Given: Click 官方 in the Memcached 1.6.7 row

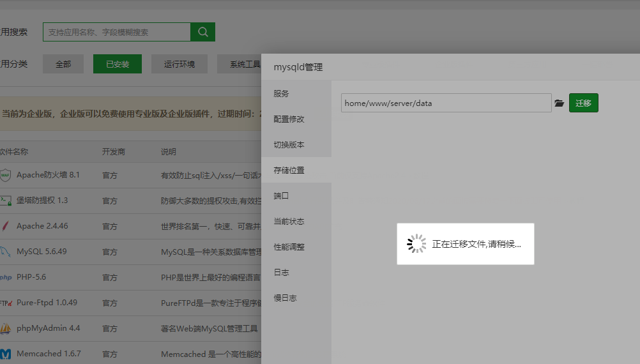Looking at the screenshot, I should (109, 354).
